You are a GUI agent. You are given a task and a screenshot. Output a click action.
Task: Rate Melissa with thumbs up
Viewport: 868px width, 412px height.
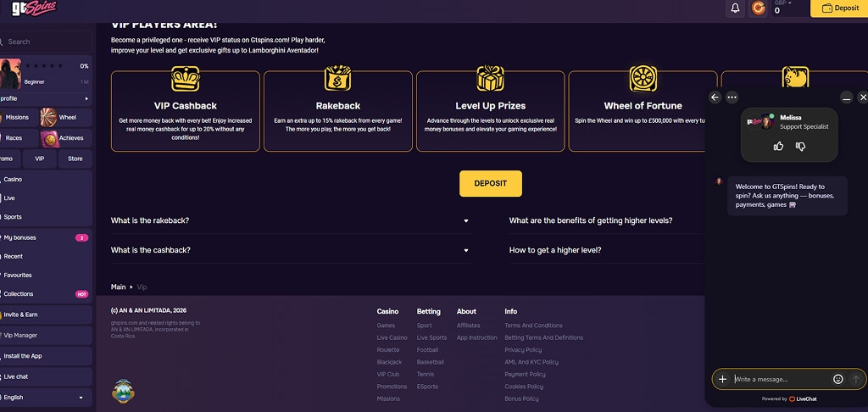[778, 146]
